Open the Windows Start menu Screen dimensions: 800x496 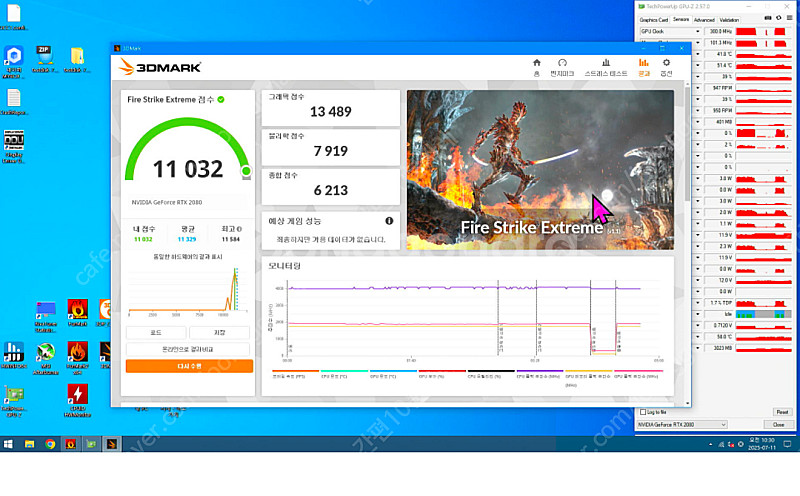point(8,444)
